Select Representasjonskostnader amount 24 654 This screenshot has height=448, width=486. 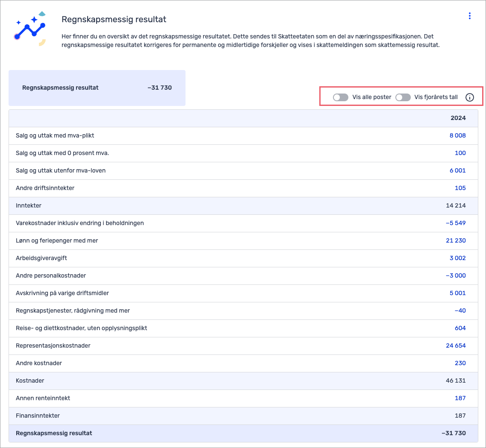[x=456, y=346]
